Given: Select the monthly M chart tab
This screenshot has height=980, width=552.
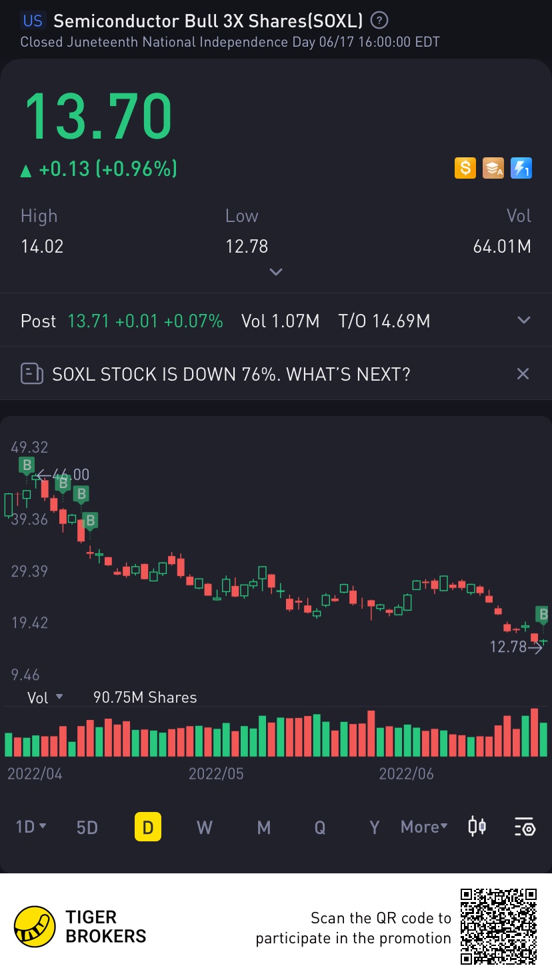Looking at the screenshot, I should click(x=264, y=827).
